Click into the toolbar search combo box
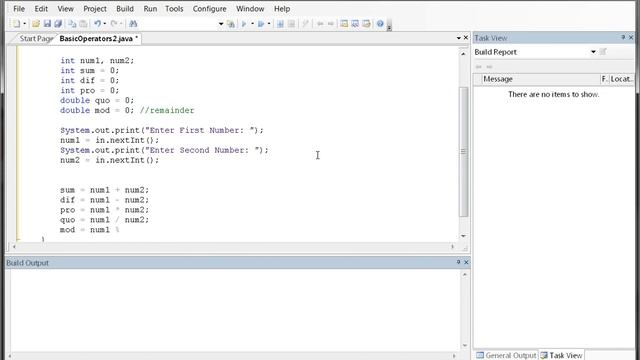This screenshot has height=360, width=640. [180, 24]
